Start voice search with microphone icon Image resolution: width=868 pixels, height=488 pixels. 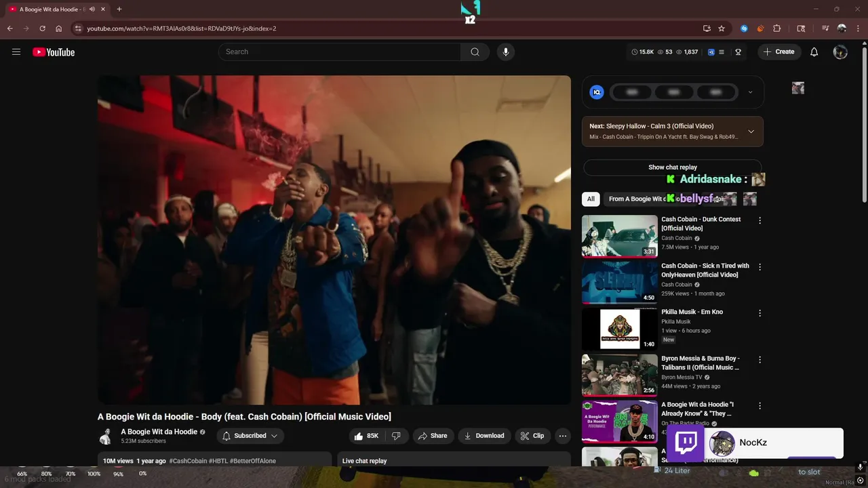click(x=505, y=52)
